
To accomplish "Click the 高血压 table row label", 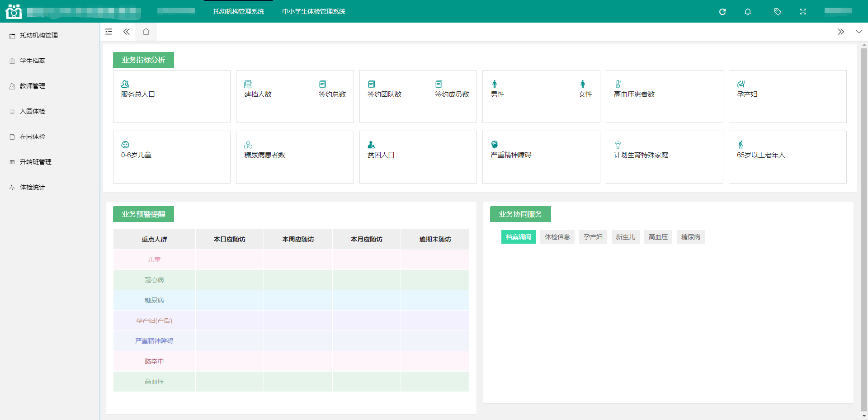I will click(154, 382).
